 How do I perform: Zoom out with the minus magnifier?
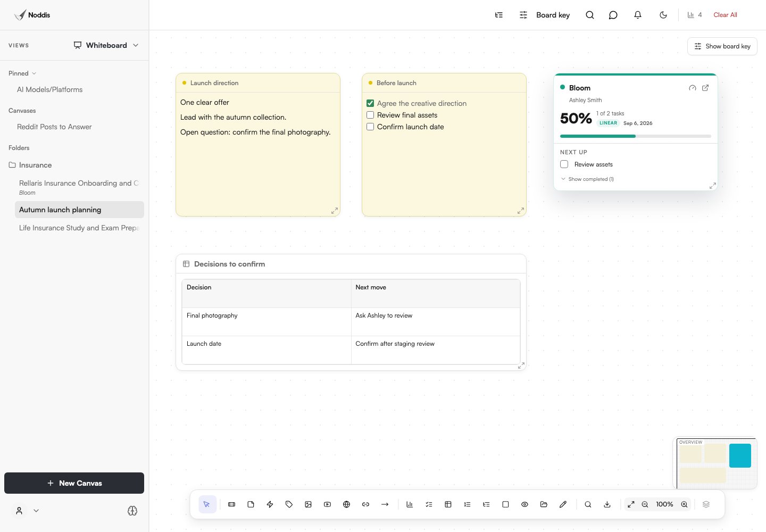[645, 504]
